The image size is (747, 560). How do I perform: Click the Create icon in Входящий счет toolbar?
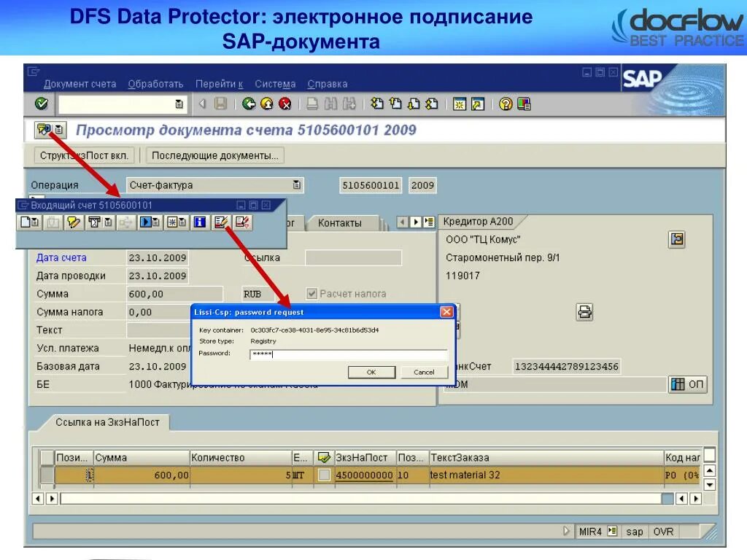click(x=26, y=222)
